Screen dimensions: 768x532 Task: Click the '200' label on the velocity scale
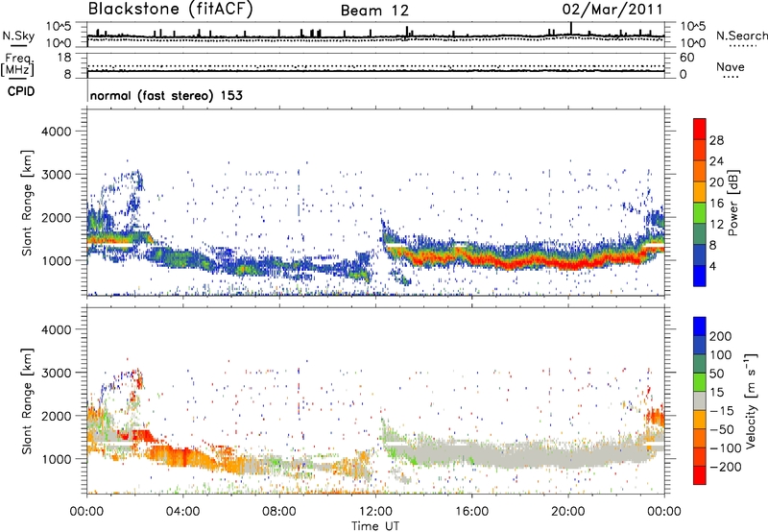point(721,336)
